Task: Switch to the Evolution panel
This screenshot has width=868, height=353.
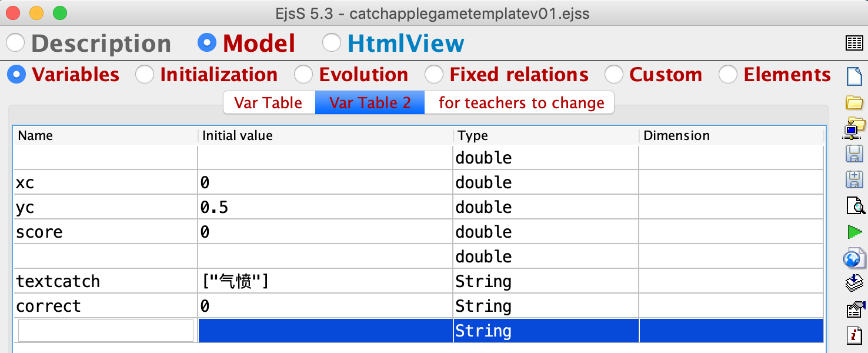Action: (x=303, y=75)
